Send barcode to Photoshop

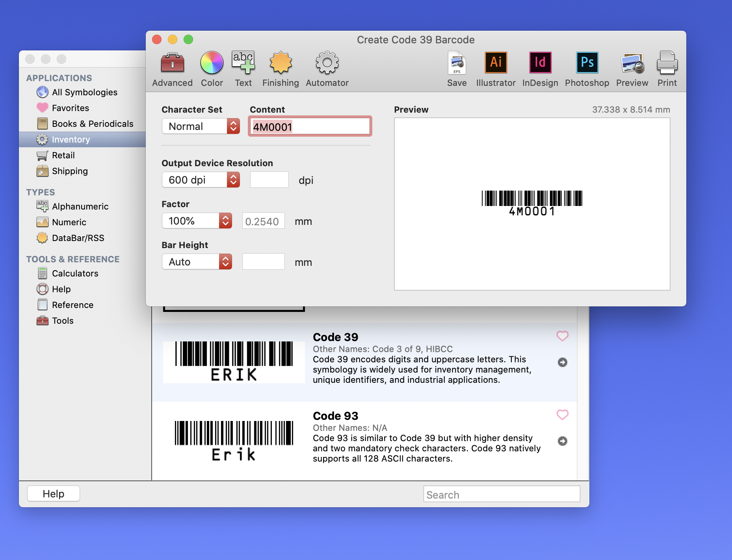[x=587, y=69]
